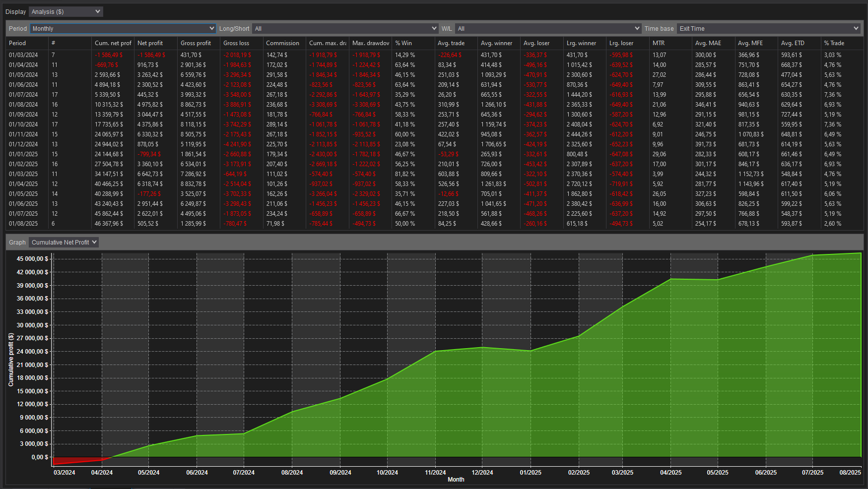Sort by Cum. net prof column header
Screen dimensions: 868x489
(x=113, y=43)
